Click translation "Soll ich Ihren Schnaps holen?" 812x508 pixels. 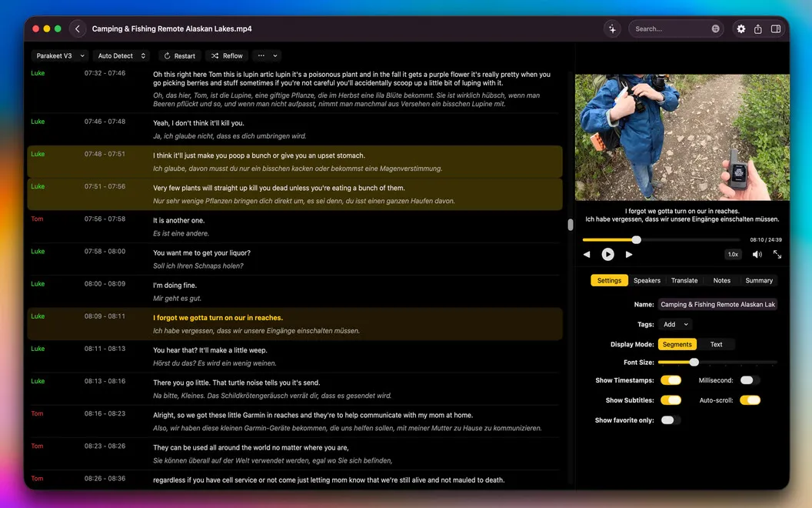click(198, 266)
